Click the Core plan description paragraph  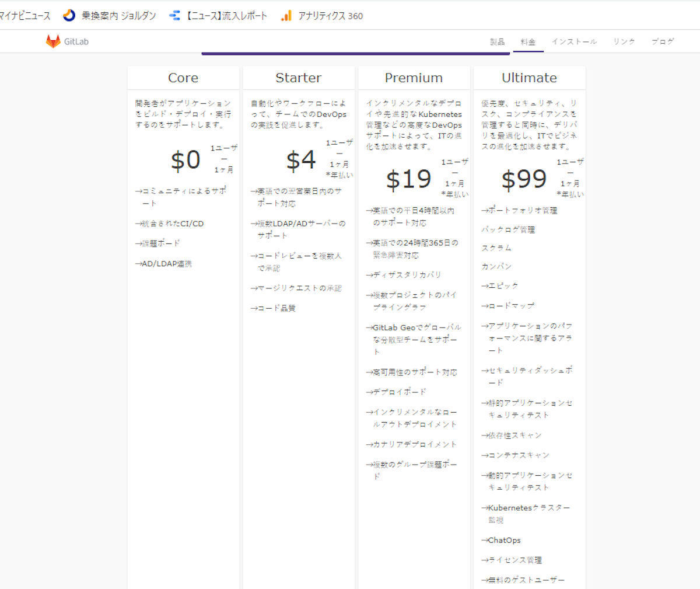183,114
